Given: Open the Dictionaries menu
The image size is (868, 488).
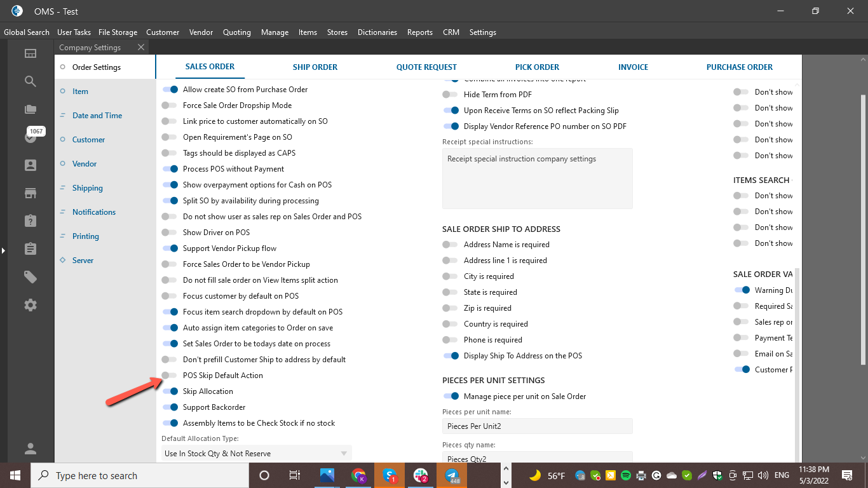Looking at the screenshot, I should (377, 32).
